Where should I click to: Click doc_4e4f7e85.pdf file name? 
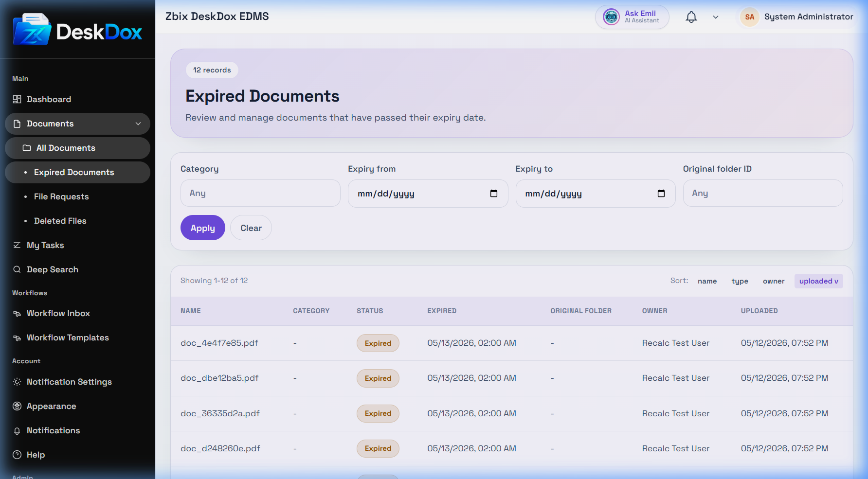(219, 343)
